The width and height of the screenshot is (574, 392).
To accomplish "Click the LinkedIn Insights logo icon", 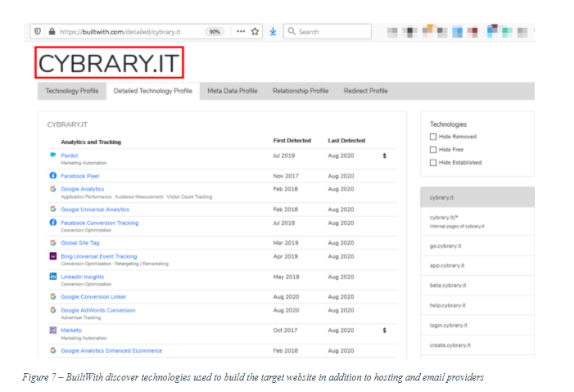I will [53, 277].
